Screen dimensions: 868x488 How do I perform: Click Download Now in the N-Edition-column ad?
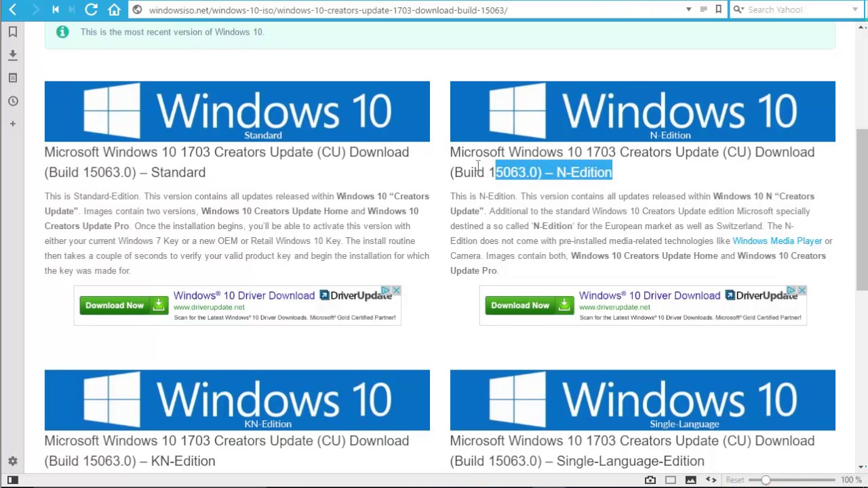click(x=529, y=306)
